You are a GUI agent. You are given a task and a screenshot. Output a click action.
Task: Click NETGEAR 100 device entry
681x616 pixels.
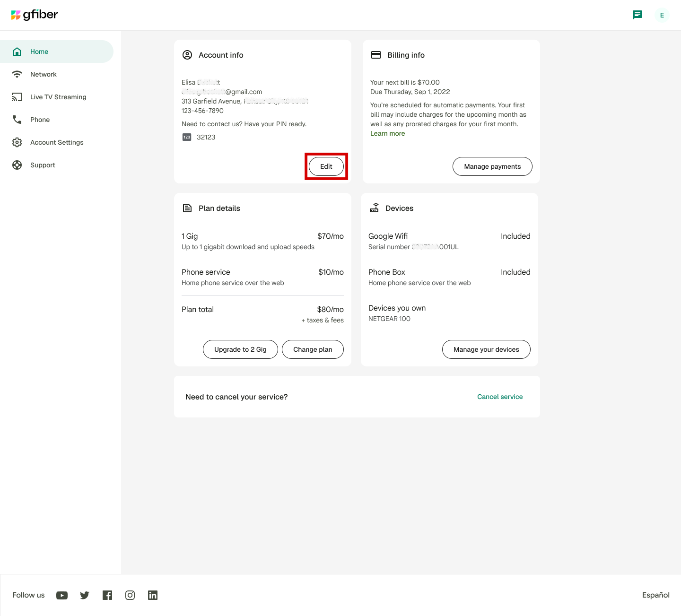[389, 319]
